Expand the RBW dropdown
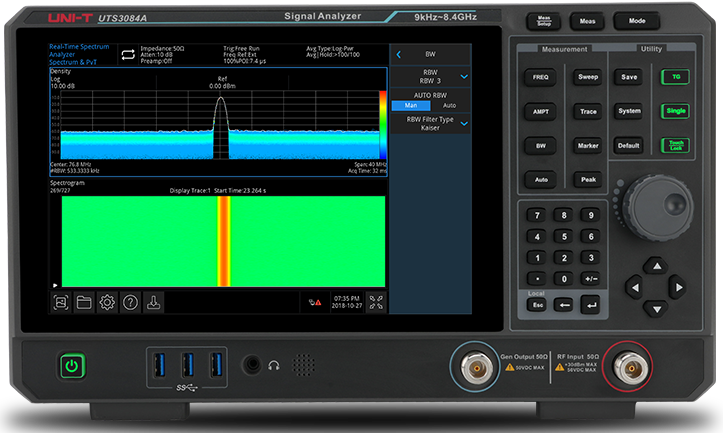723x433 pixels. click(464, 77)
